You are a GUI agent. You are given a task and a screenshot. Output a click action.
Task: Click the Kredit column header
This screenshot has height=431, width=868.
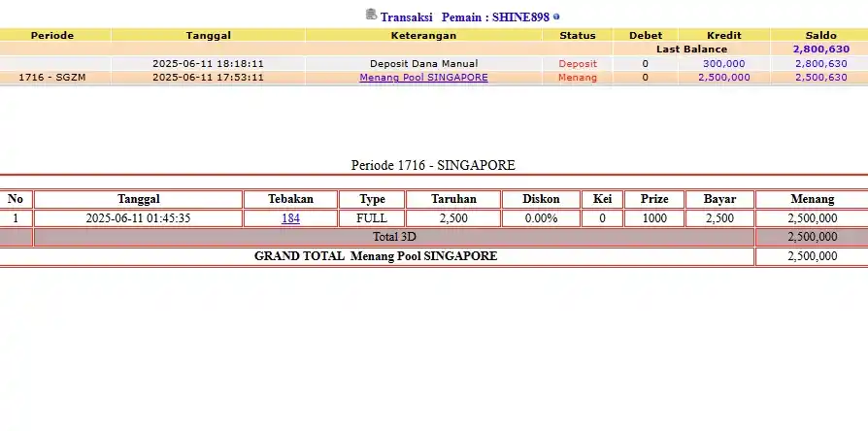(x=724, y=35)
